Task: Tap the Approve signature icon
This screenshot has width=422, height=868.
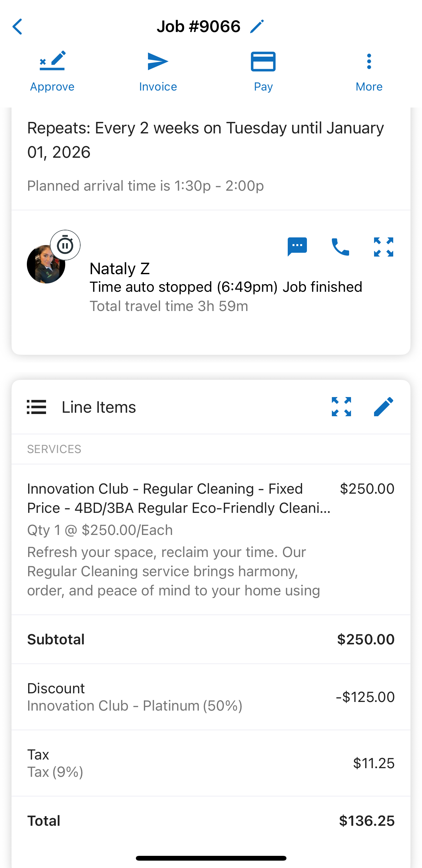Action: click(x=52, y=61)
